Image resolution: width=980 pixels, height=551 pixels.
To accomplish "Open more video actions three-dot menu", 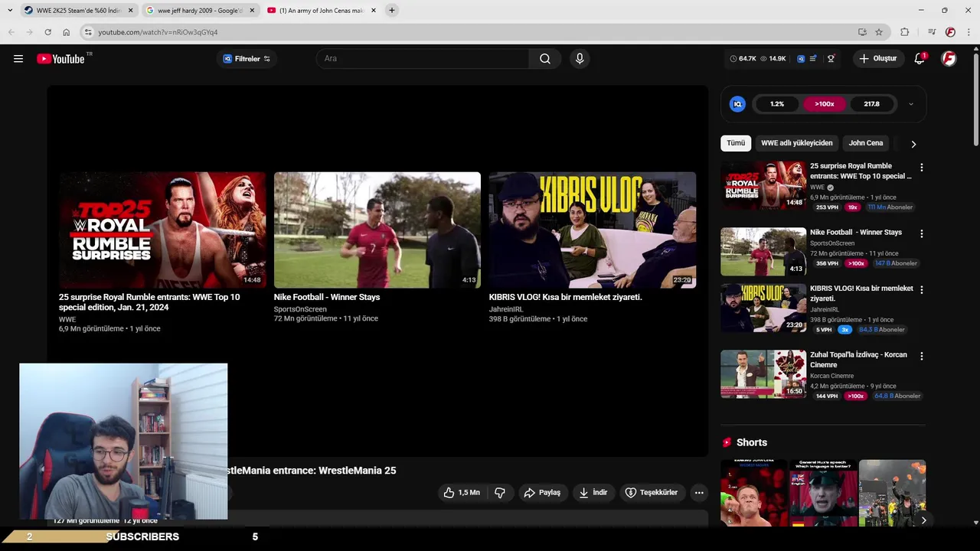I will pos(699,493).
